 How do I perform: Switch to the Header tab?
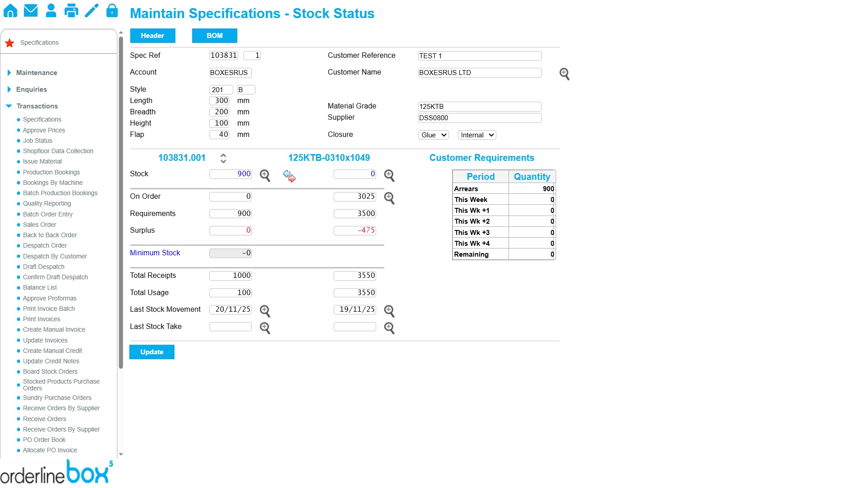[152, 36]
